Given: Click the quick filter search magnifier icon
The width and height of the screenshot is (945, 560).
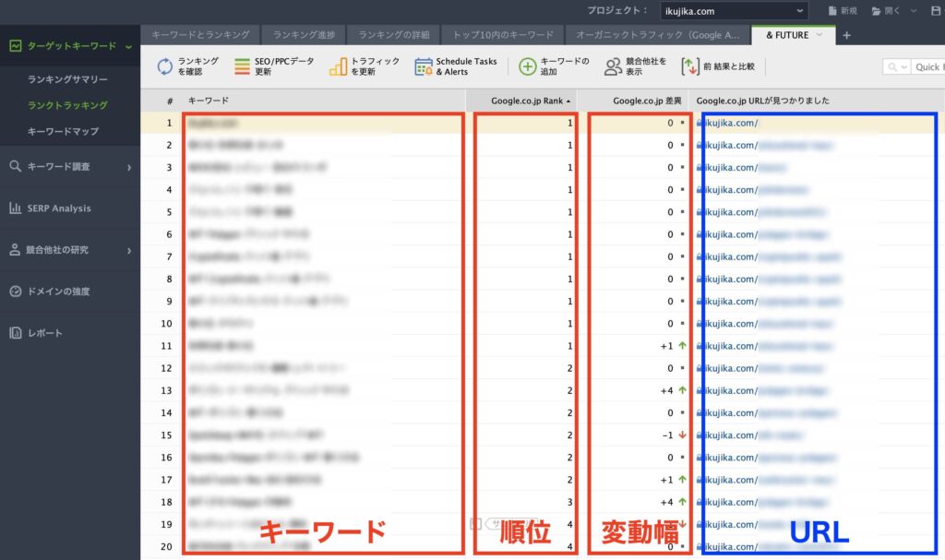Looking at the screenshot, I should point(892,67).
